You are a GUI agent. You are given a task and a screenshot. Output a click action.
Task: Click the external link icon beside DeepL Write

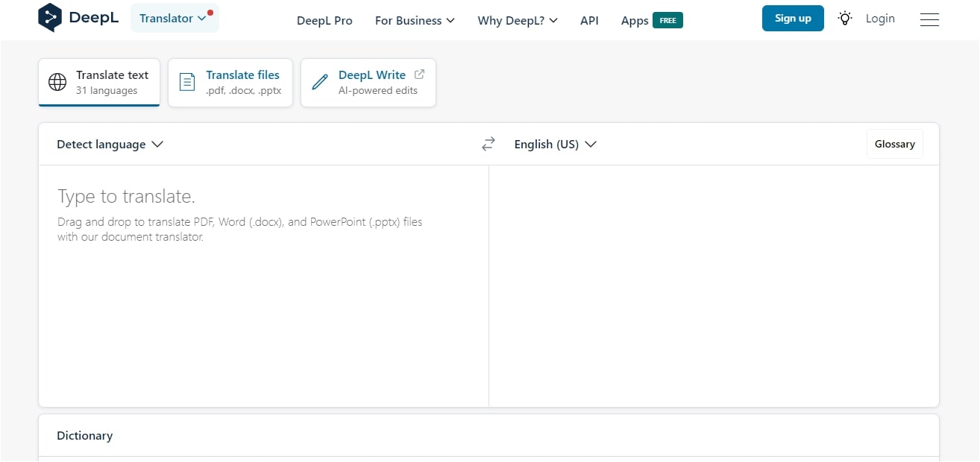pyautogui.click(x=419, y=75)
